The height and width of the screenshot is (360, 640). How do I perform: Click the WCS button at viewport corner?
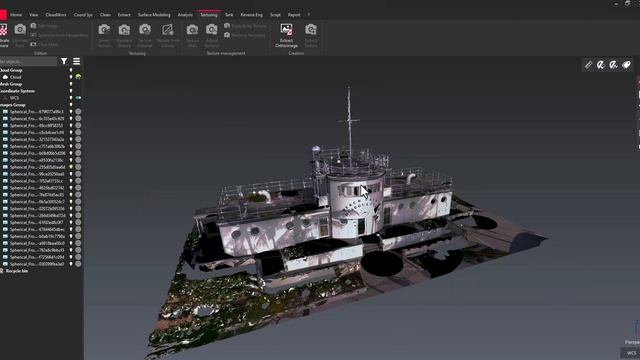click(632, 353)
